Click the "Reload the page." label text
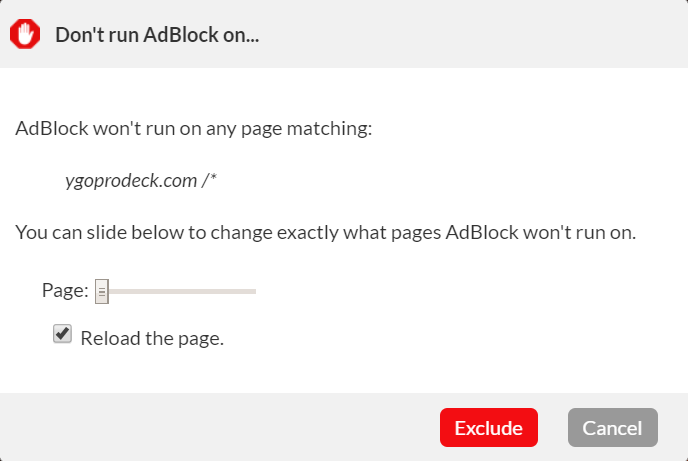 [x=152, y=339]
